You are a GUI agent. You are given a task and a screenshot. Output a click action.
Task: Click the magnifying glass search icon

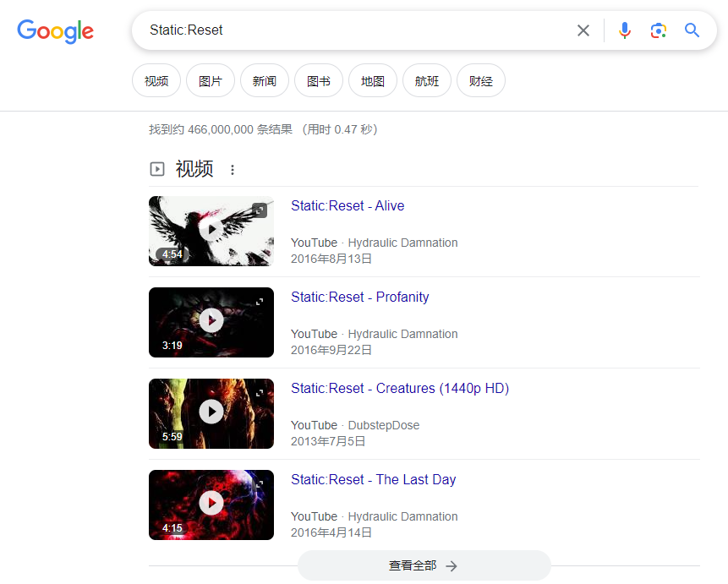point(692,30)
